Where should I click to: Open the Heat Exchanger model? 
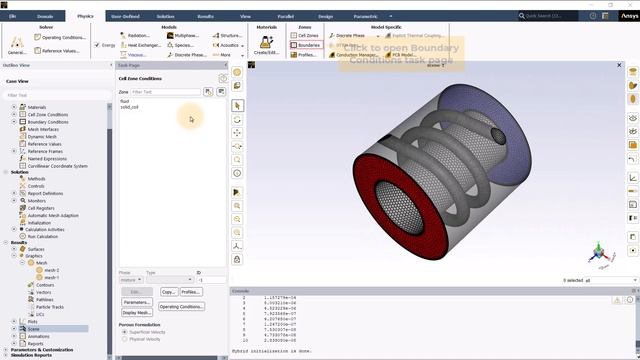(x=140, y=45)
